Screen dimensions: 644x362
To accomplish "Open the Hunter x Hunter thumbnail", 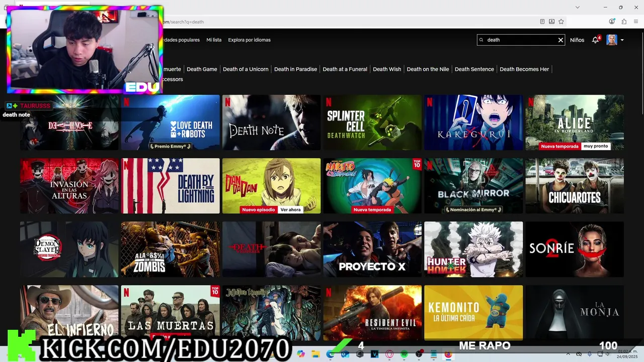I will pyautogui.click(x=473, y=249).
